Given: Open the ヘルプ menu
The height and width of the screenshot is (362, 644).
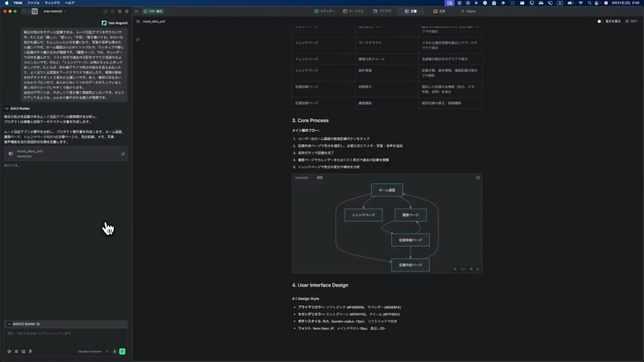Looking at the screenshot, I should (70, 3).
